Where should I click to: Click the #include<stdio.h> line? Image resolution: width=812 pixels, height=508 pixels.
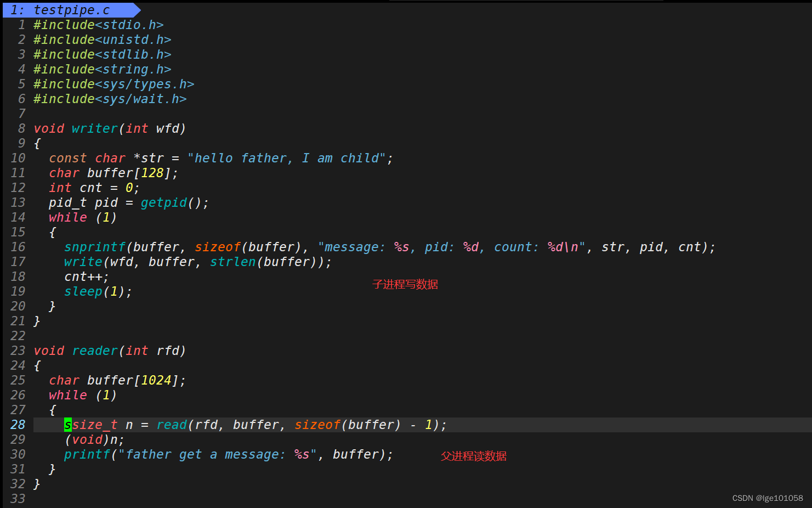(99, 25)
